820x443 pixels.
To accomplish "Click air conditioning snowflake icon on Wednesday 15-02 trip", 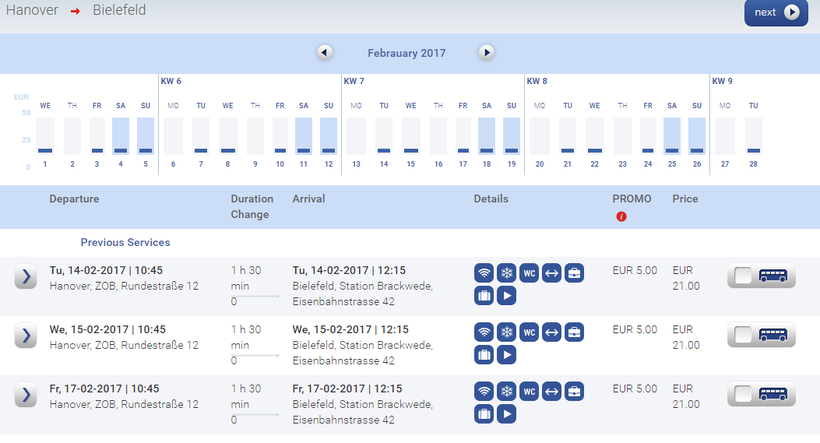I will [507, 332].
